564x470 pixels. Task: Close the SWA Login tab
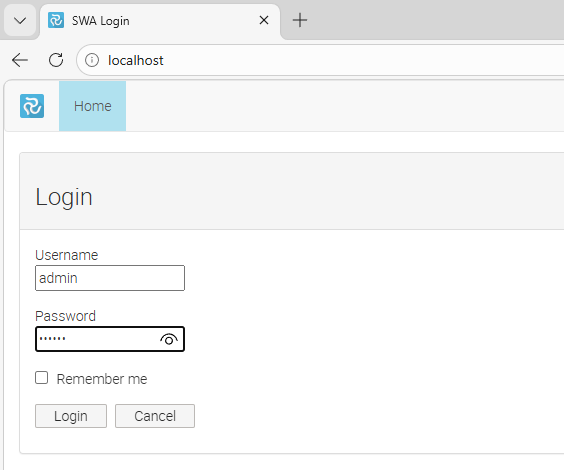point(264,20)
